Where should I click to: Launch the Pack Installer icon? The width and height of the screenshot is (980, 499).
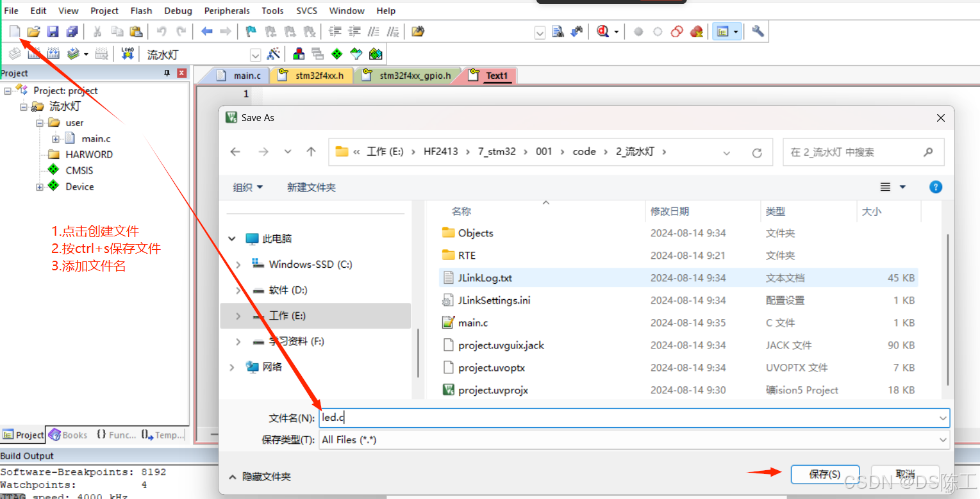[x=376, y=54]
